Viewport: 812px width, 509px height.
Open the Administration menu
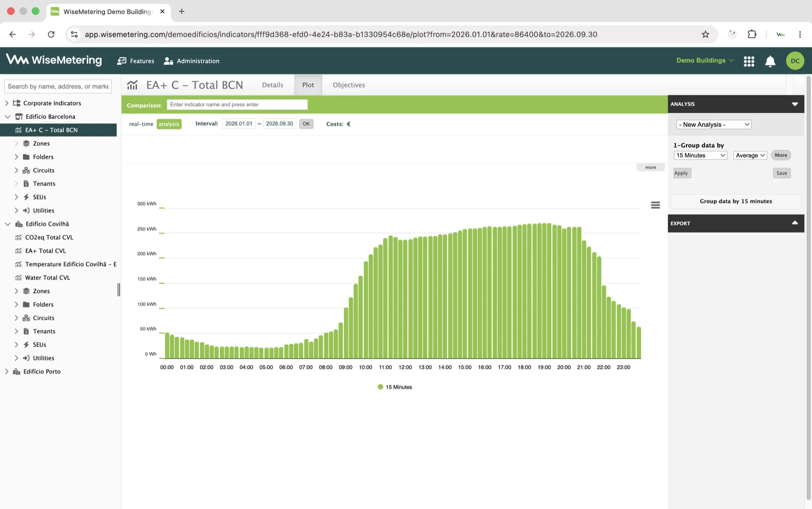192,61
